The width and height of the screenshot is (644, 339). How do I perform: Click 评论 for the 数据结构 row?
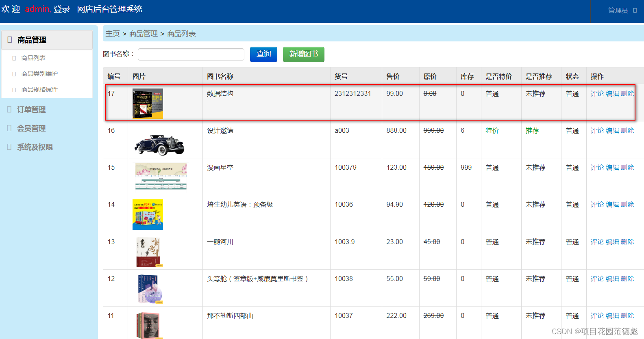[x=597, y=94]
